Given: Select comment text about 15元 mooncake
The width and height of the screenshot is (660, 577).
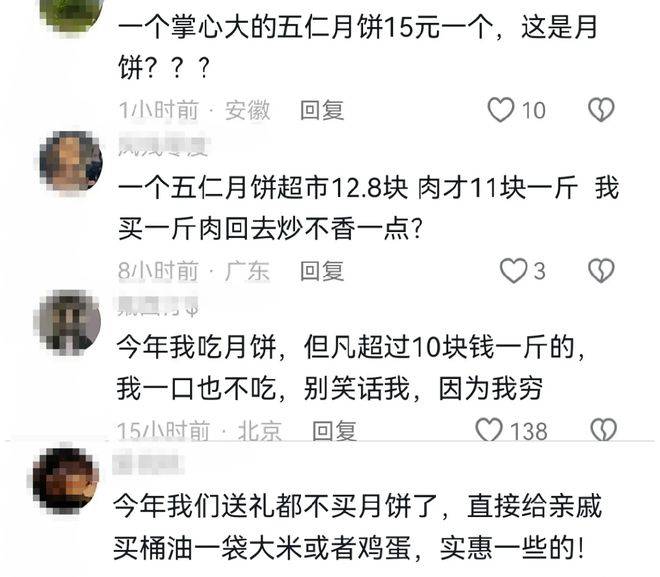Looking at the screenshot, I should pos(358,47).
